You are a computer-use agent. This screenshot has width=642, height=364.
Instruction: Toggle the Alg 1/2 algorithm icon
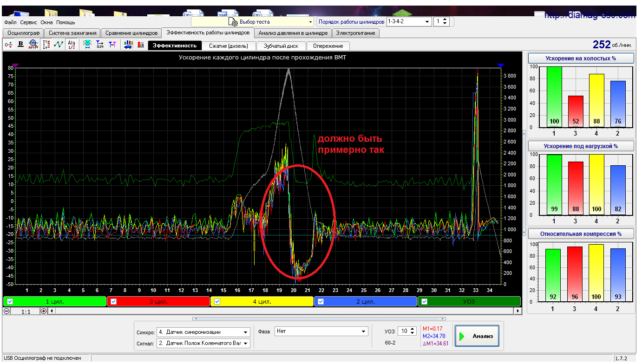(72, 45)
